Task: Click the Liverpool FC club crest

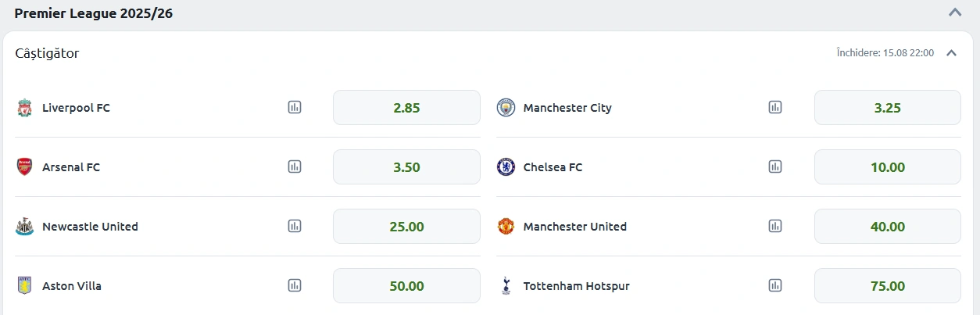Action: (24, 108)
